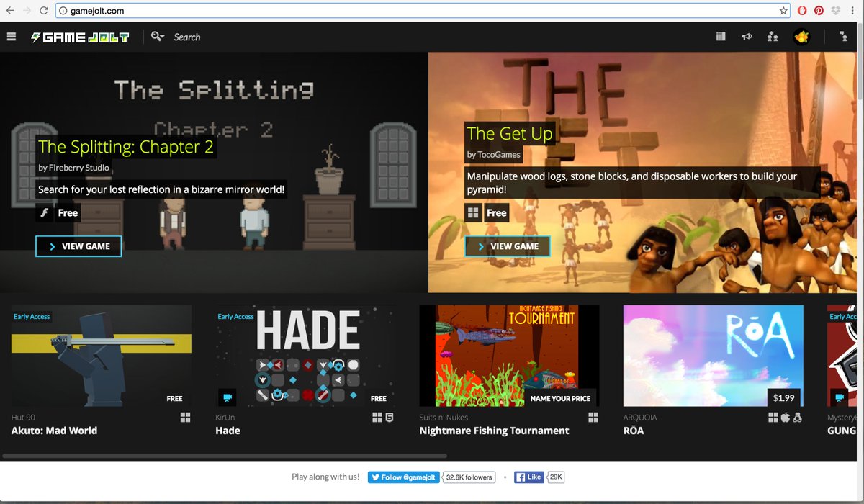This screenshot has width=864, height=504.
Task: Click View Game for The Get Up
Action: click(507, 246)
